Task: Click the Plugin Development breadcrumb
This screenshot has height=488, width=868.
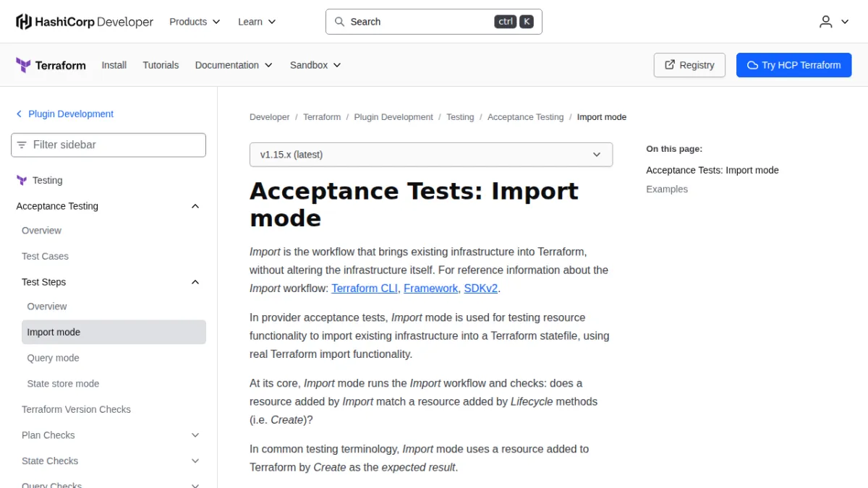Action: (393, 117)
